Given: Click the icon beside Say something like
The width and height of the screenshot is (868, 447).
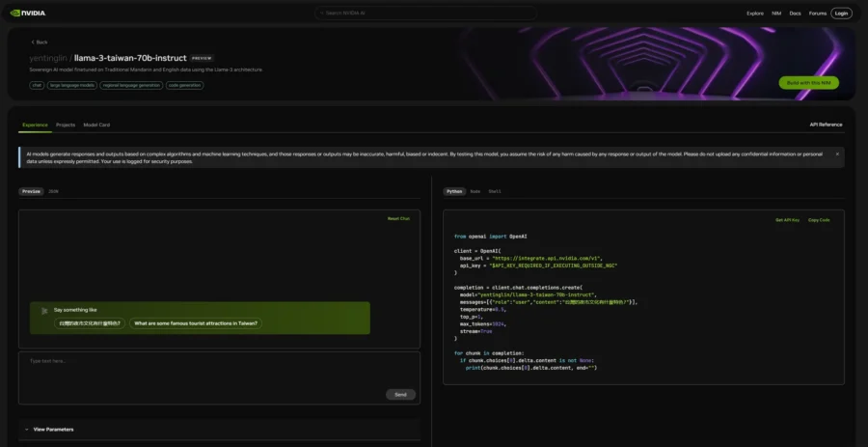Looking at the screenshot, I should click(44, 311).
